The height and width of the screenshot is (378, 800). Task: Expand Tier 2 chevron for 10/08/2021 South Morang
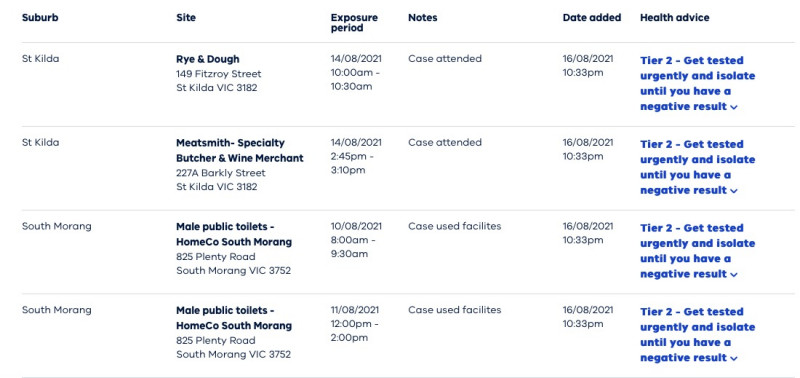[x=734, y=274]
